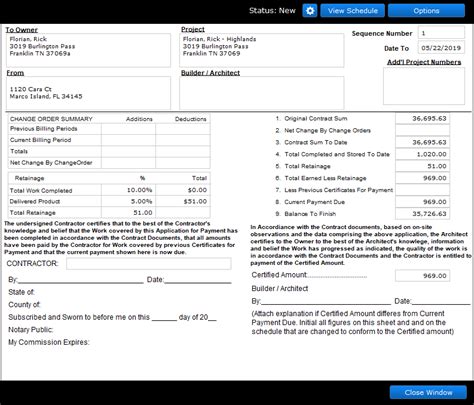
Task: Click Total Work Completed total $0.00
Action: 183,190
